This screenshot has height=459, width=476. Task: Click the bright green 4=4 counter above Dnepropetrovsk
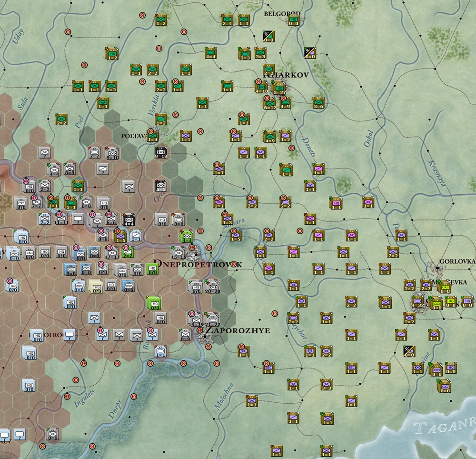click(187, 236)
